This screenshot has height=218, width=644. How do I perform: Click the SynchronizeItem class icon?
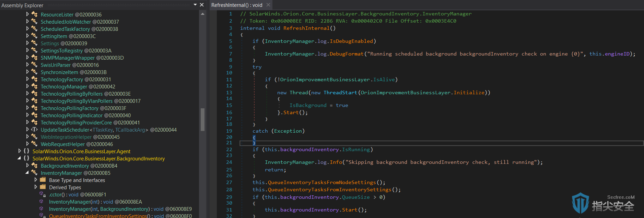[34, 72]
